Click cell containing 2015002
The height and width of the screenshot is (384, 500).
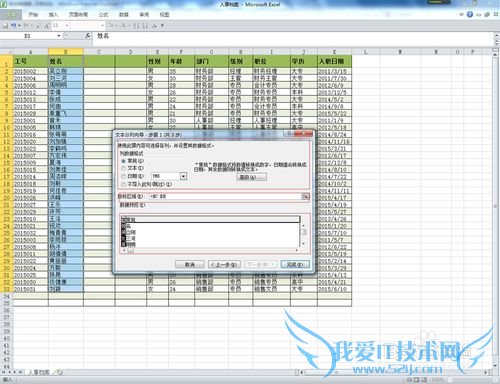pos(31,71)
